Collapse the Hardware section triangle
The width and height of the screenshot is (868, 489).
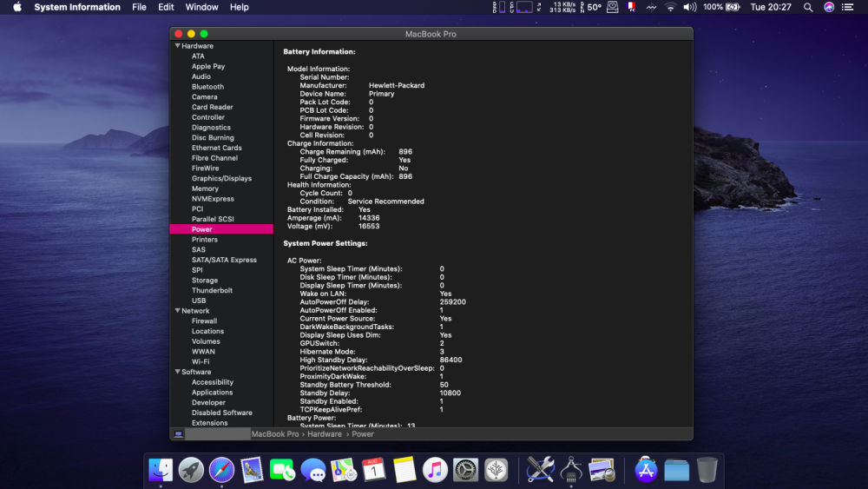pos(178,46)
